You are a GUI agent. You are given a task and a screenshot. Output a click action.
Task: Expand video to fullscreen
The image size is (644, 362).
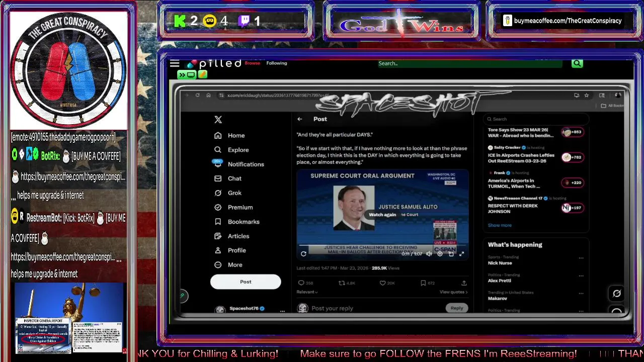click(461, 254)
